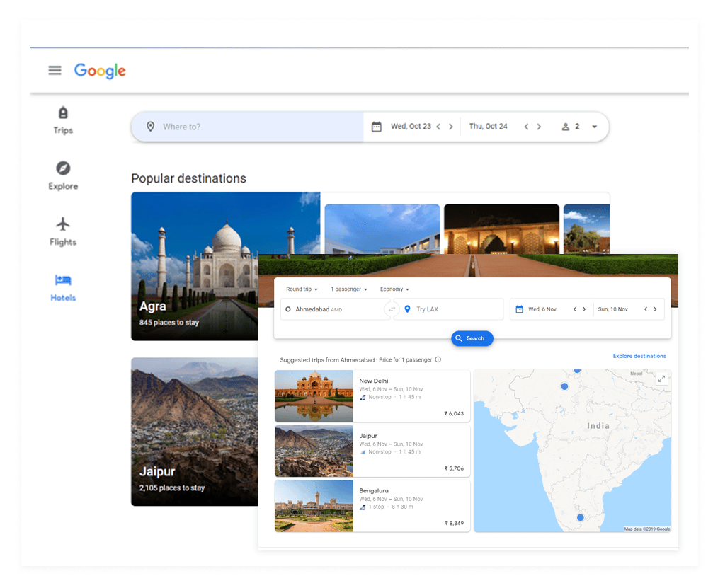Click the ₹6,043 New Delhi price
The image size is (713, 588).
click(454, 413)
